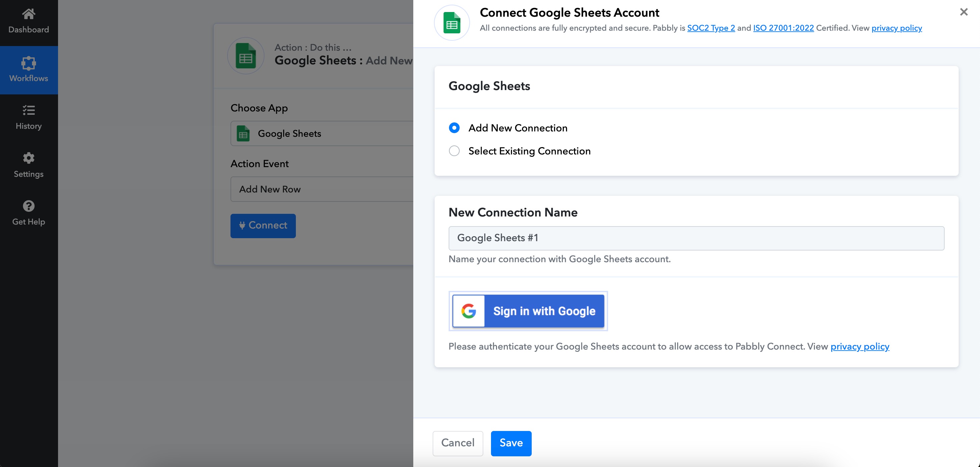This screenshot has height=467, width=980.
Task: Open the Action Event Add New Row dropdown
Action: [322, 189]
